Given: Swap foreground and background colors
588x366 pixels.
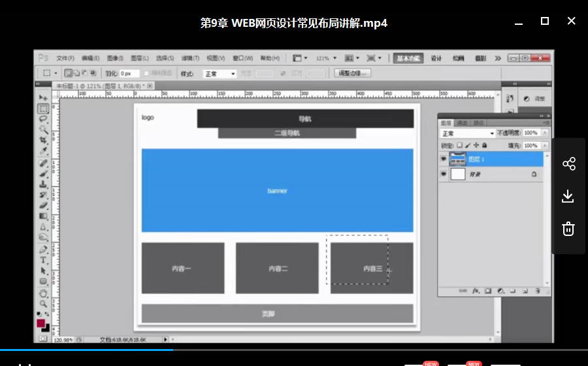Looking at the screenshot, I should 47,314.
